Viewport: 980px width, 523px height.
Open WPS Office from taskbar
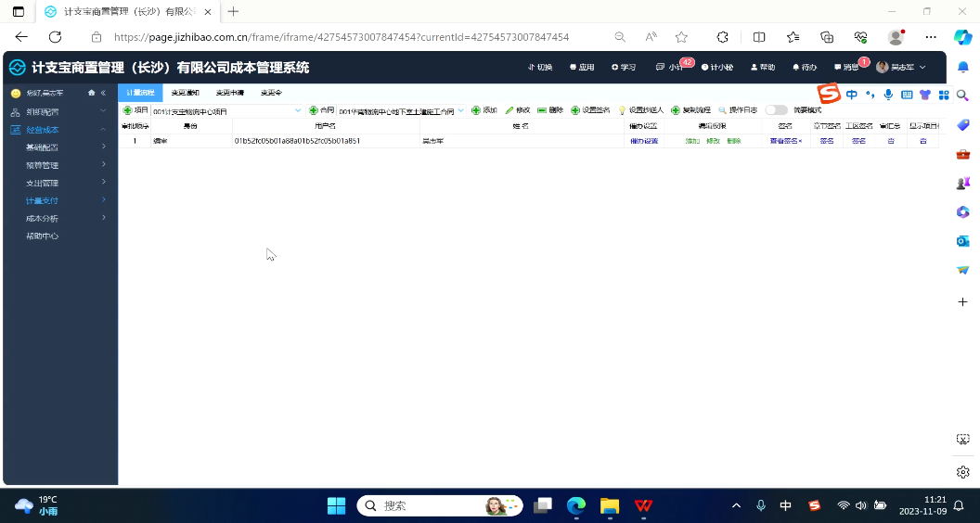[643, 505]
